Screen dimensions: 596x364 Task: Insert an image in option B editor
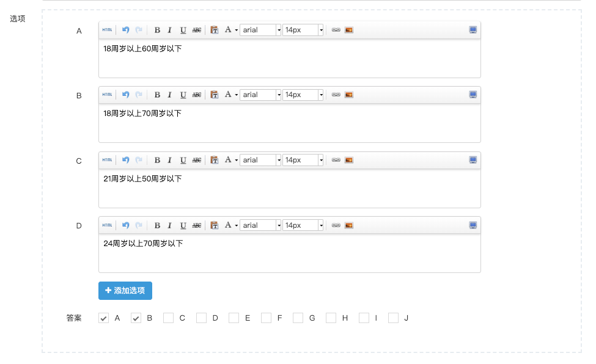click(x=349, y=95)
